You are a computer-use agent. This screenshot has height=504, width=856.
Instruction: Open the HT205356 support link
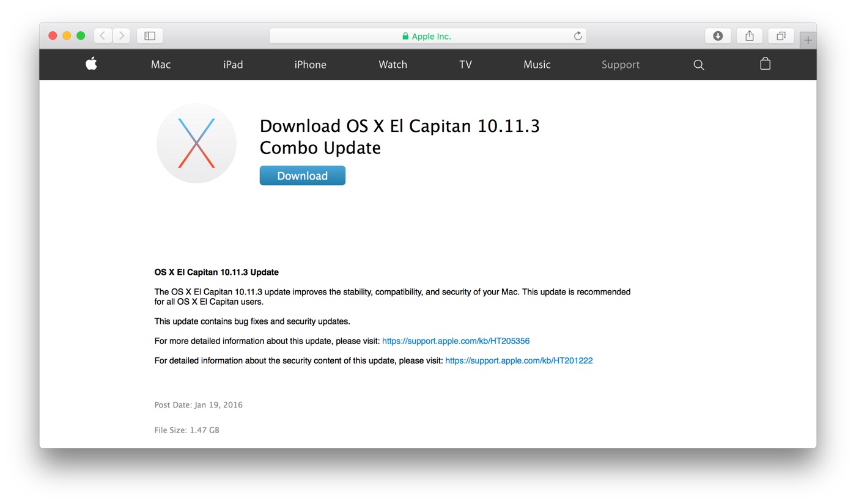click(456, 341)
